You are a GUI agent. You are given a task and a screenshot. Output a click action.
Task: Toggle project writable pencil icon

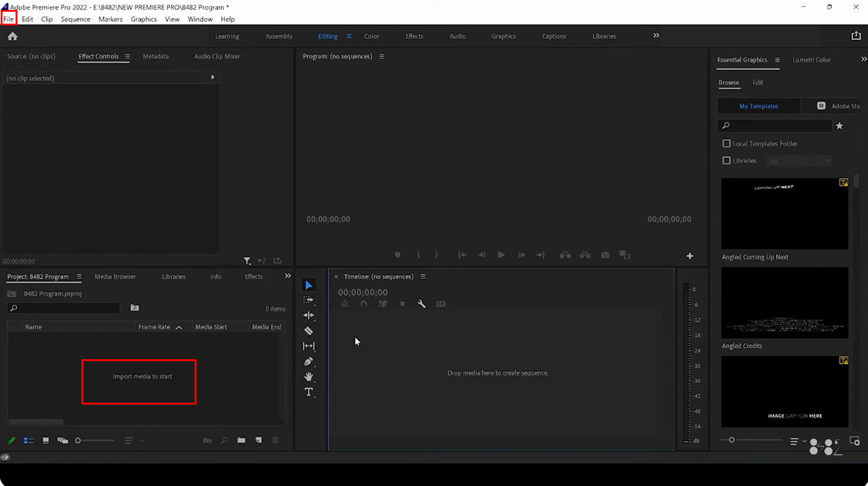tap(12, 440)
